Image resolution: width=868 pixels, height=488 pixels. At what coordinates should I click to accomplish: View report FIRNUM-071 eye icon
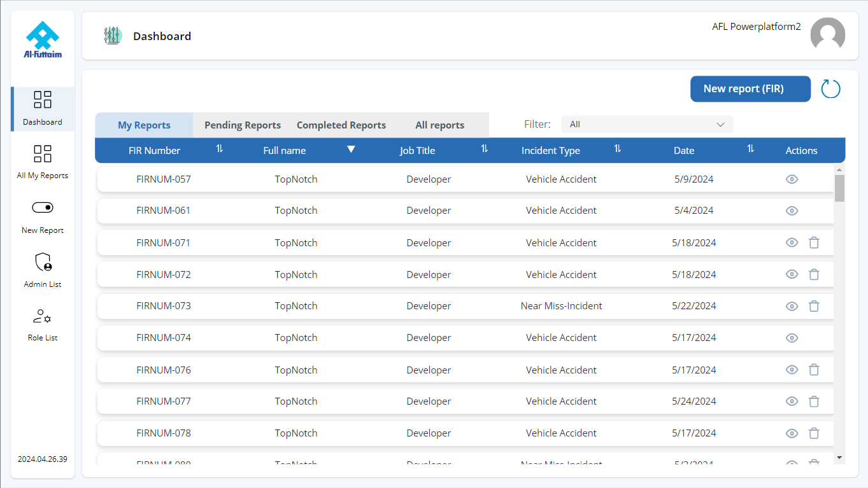pyautogui.click(x=792, y=242)
